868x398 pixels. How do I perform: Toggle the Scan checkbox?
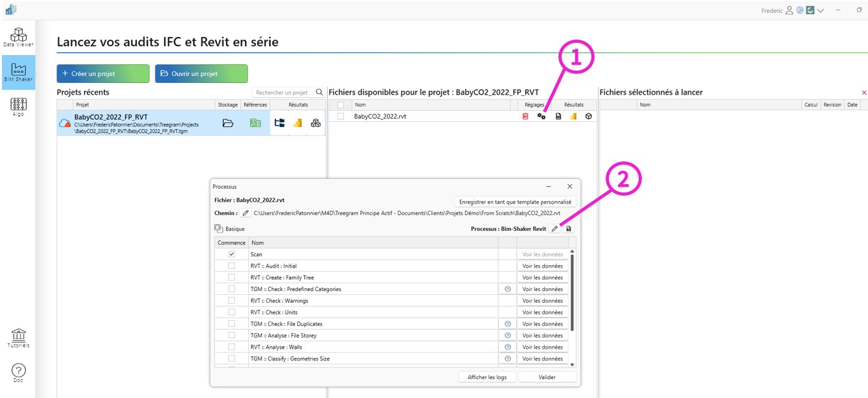[231, 254]
